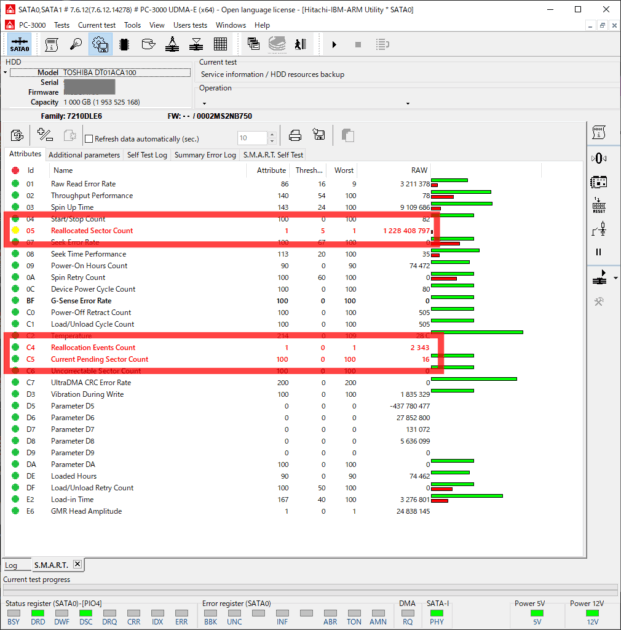Toggle Refresh data automatically checkbox

[89, 139]
